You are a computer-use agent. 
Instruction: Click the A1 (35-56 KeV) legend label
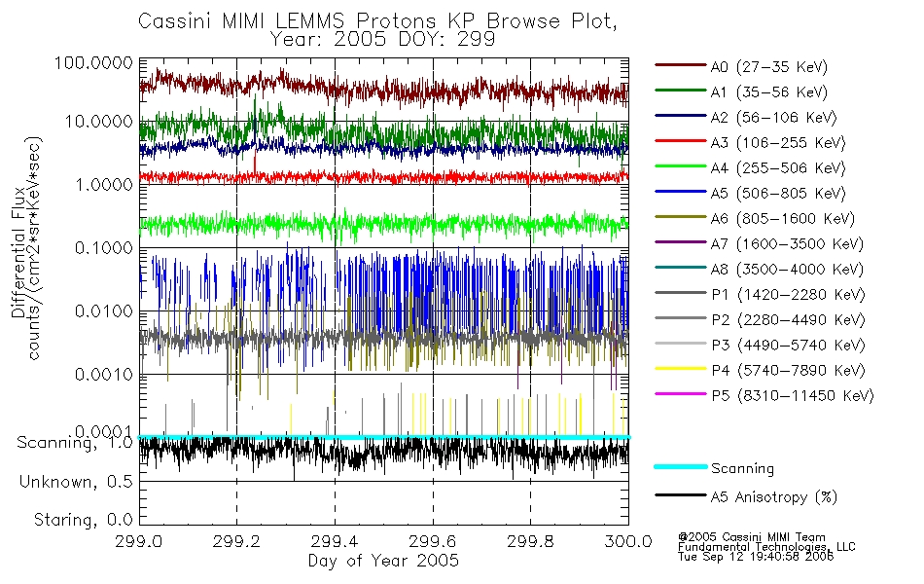coord(769,92)
